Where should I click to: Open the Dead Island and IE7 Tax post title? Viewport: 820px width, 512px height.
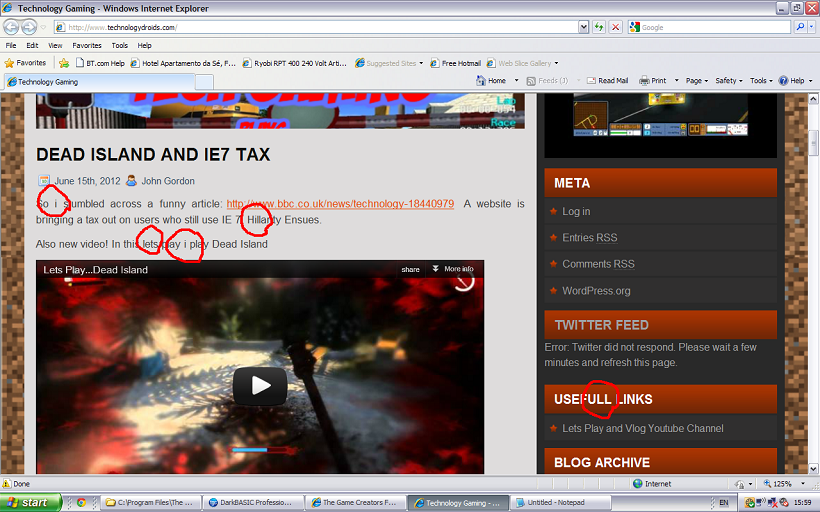pyautogui.click(x=153, y=154)
